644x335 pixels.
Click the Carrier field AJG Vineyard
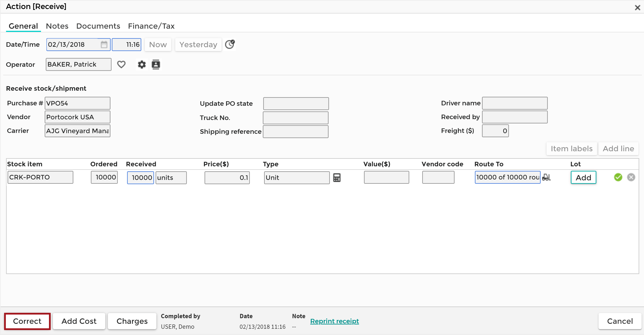click(77, 131)
